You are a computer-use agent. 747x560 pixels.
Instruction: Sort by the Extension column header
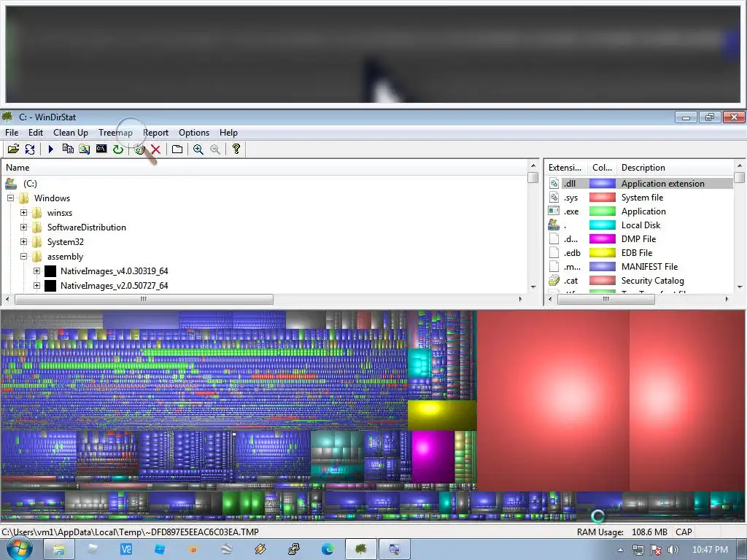(x=566, y=168)
